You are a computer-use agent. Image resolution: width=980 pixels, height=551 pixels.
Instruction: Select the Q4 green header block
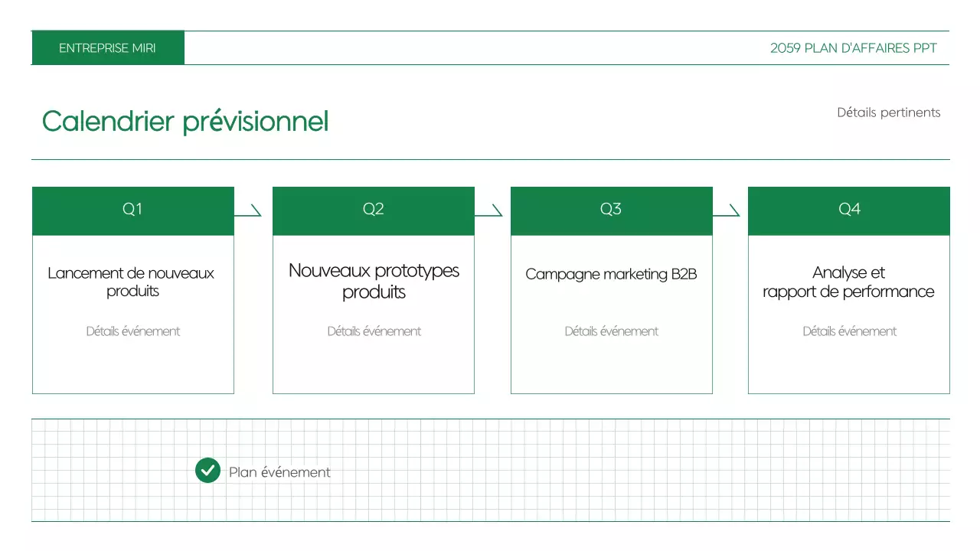[x=848, y=210]
